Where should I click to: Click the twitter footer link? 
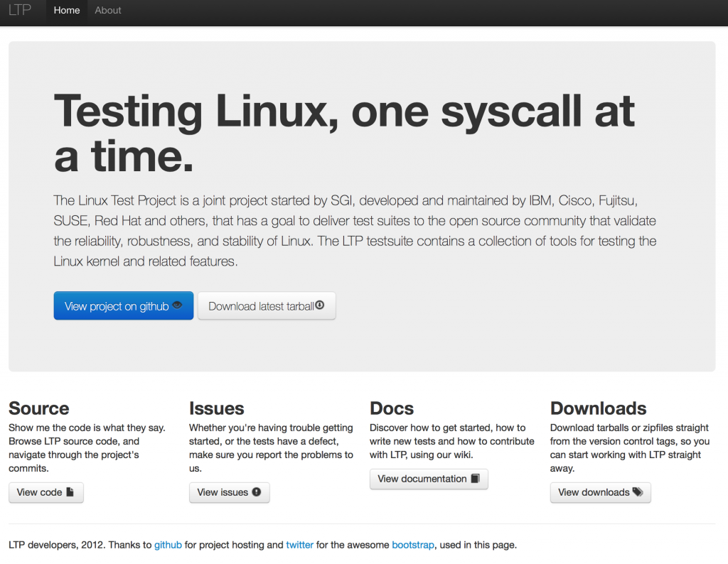click(x=299, y=545)
